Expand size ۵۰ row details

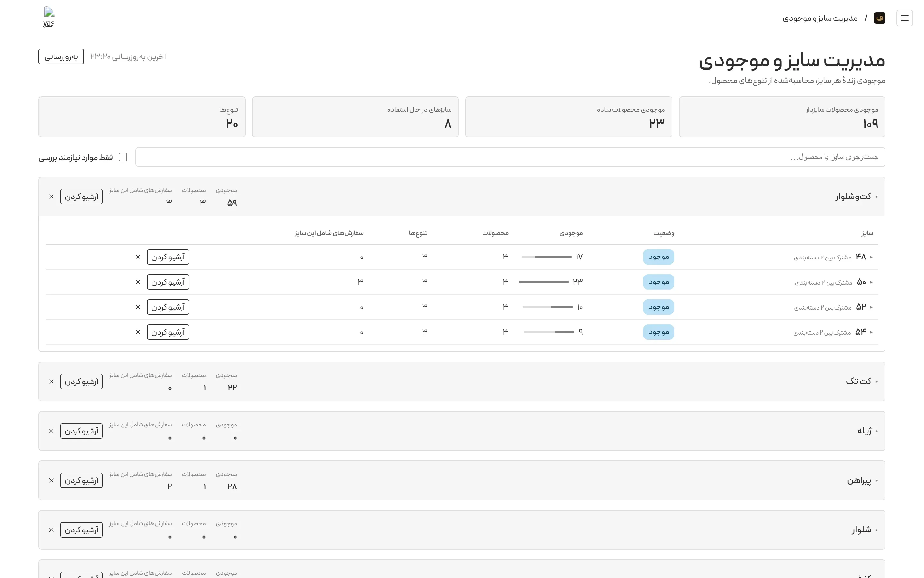pos(871,282)
